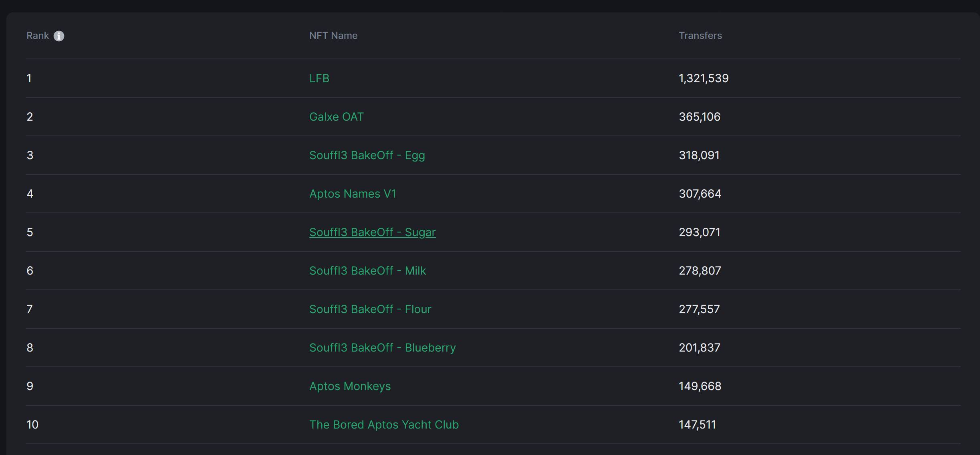The width and height of the screenshot is (980, 455).
Task: Select the transfers value 365,106
Action: coord(700,117)
